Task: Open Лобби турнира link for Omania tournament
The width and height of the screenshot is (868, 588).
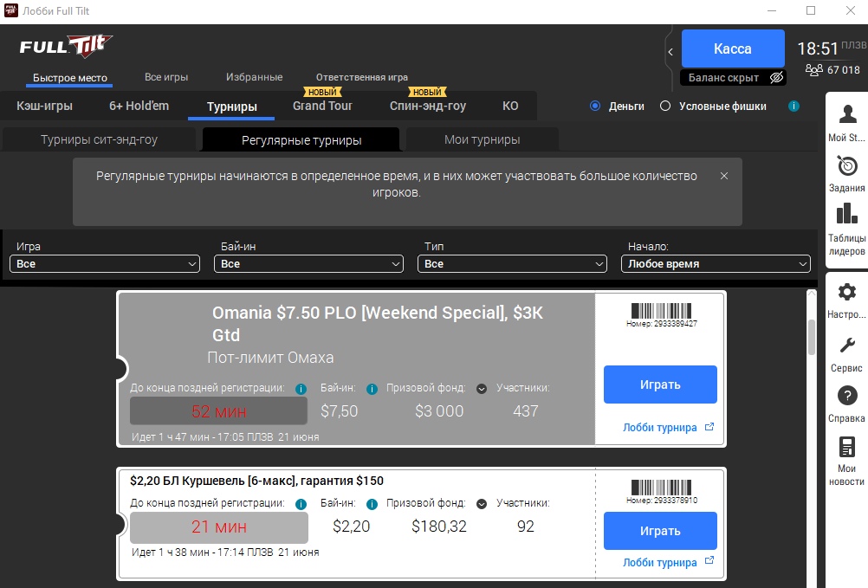Action: pos(659,428)
